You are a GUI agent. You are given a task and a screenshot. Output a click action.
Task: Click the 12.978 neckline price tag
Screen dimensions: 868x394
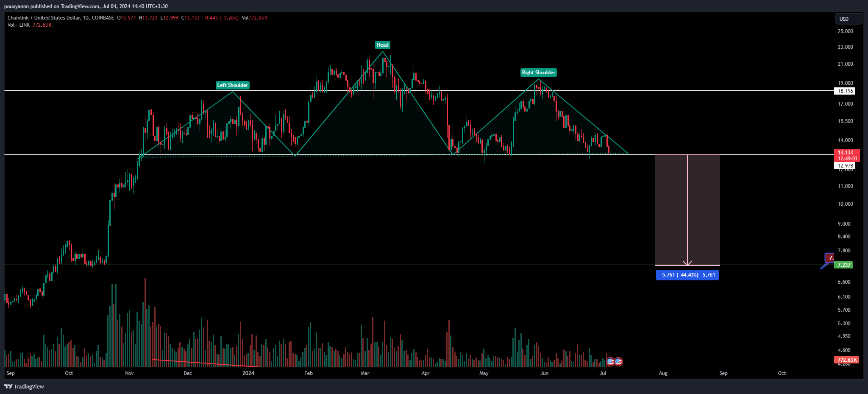845,166
